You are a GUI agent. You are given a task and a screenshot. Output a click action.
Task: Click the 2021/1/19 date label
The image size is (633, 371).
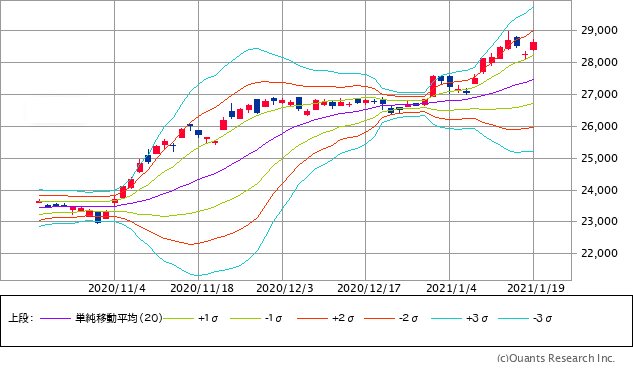(536, 288)
